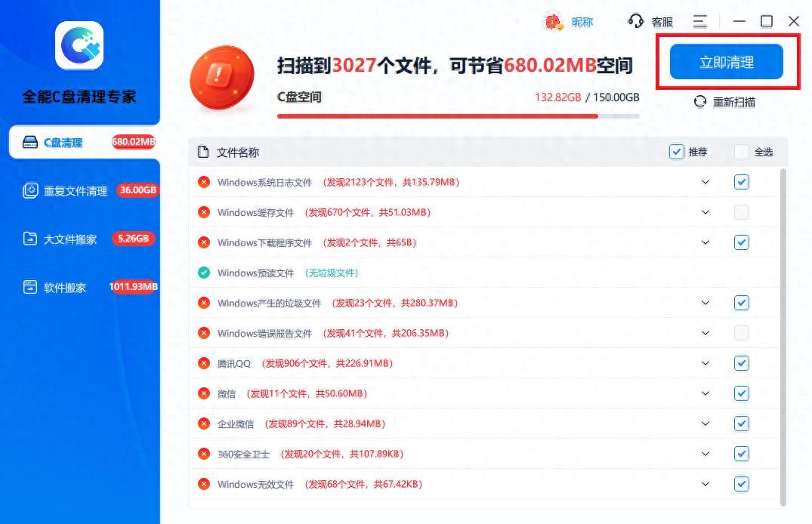
Task: Click the C盘空间 usage progress bar
Action: point(458,116)
